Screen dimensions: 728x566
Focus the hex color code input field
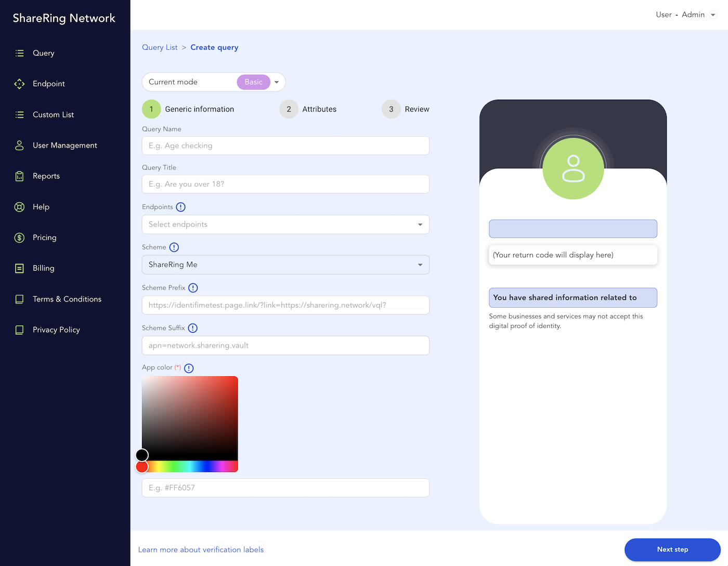pos(285,488)
